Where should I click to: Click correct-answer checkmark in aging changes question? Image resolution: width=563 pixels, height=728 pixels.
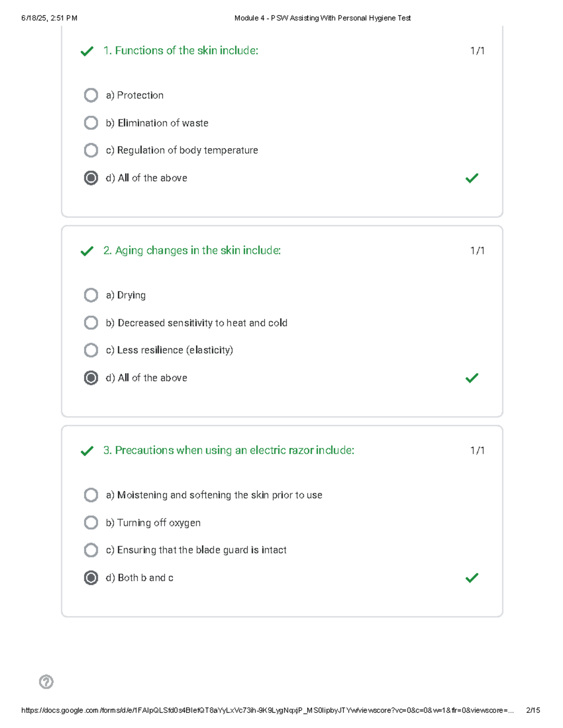coord(472,378)
